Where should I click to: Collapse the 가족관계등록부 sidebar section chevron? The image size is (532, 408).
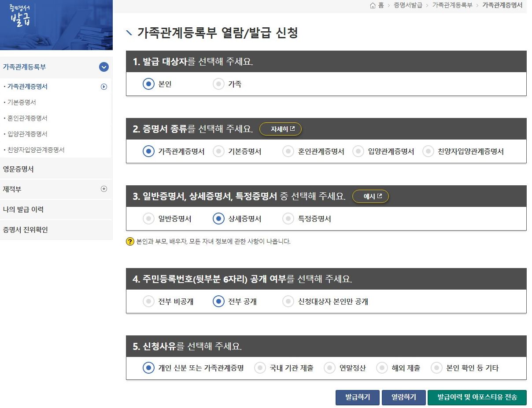pyautogui.click(x=104, y=67)
